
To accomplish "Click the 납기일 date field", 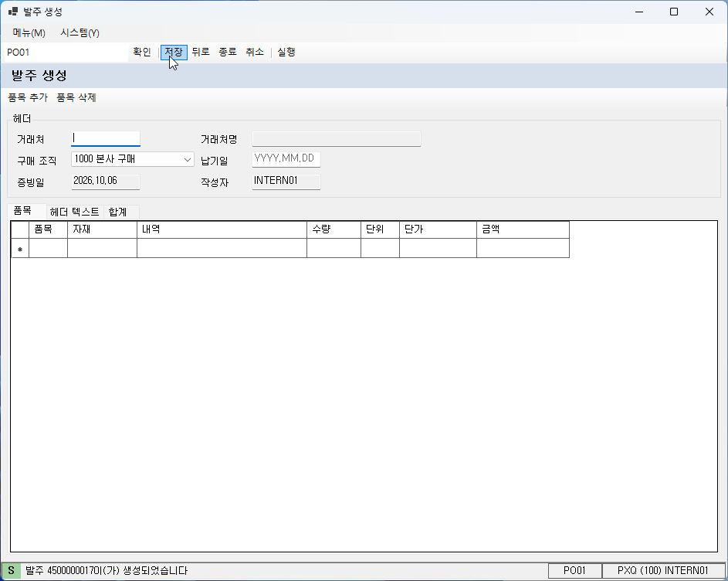I will [x=286, y=159].
